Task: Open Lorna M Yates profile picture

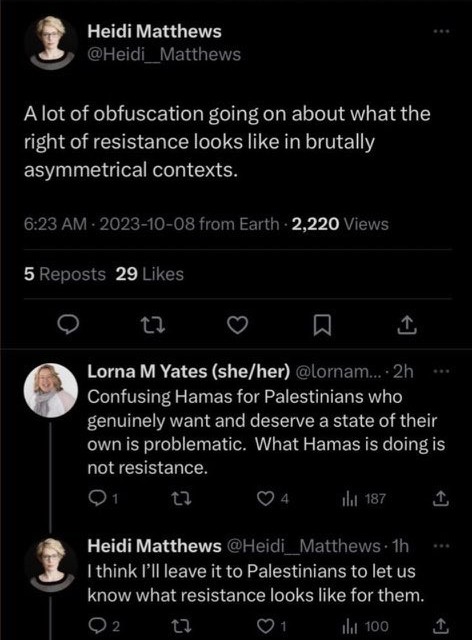Action: click(x=51, y=390)
